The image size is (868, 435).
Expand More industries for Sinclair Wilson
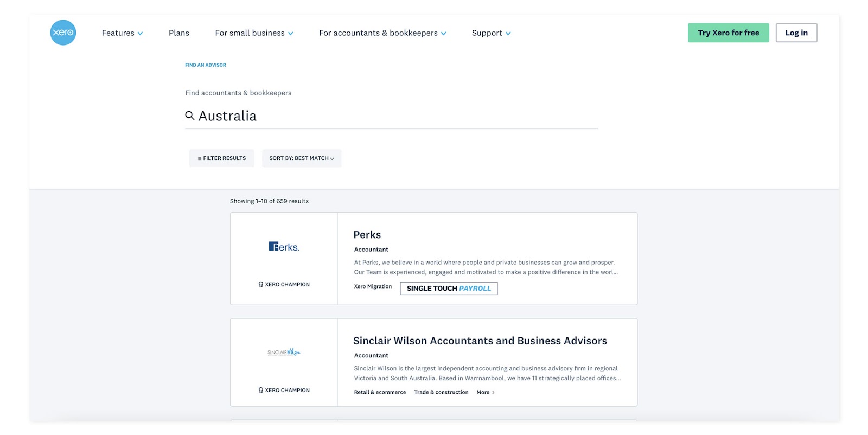(x=486, y=392)
